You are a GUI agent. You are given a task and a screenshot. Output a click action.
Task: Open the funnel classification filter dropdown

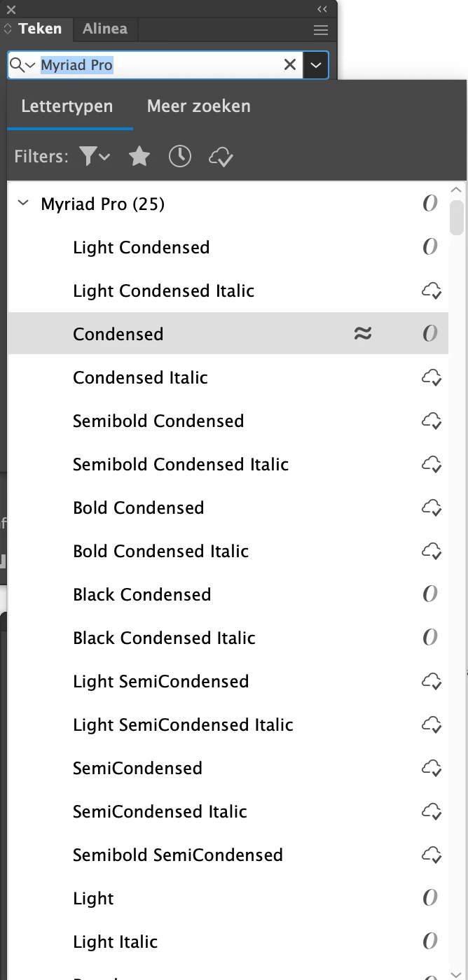95,157
